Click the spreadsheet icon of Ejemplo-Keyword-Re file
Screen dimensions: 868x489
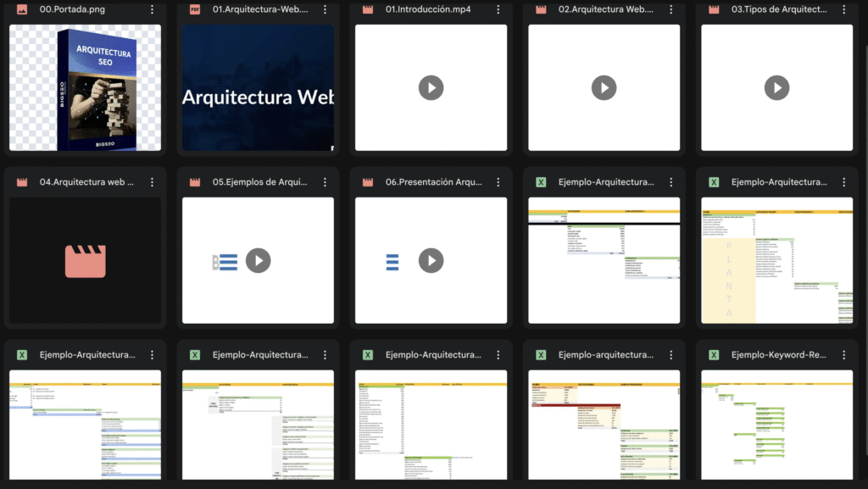714,355
